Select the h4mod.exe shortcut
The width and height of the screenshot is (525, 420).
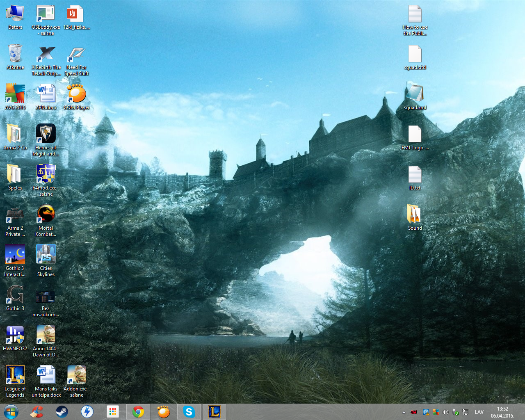[x=46, y=181]
